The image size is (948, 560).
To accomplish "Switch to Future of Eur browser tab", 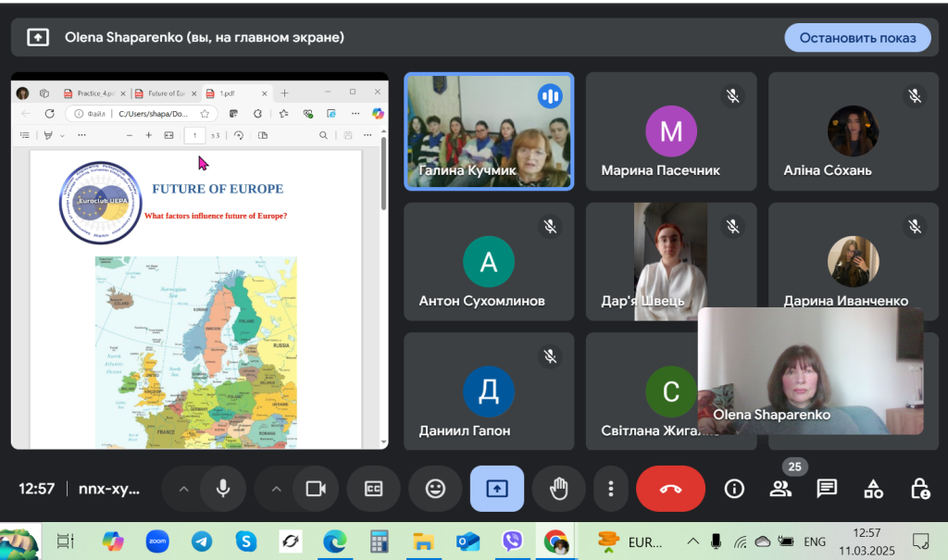I will pos(166,93).
